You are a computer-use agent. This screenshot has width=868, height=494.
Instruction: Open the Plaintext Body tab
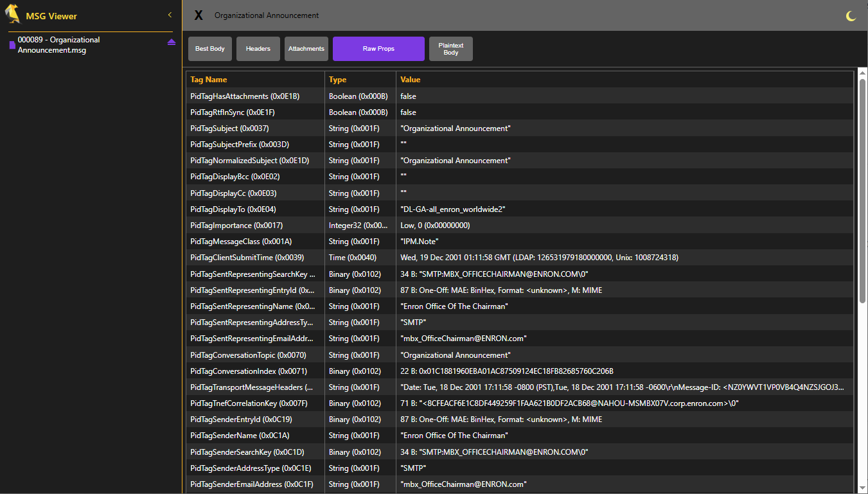[x=450, y=49]
